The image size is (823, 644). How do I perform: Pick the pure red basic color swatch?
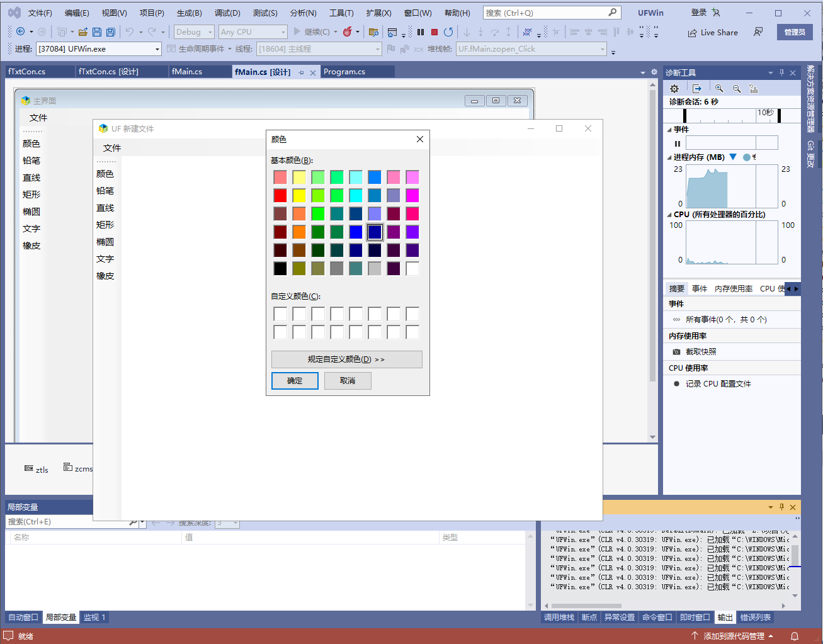tap(280, 195)
